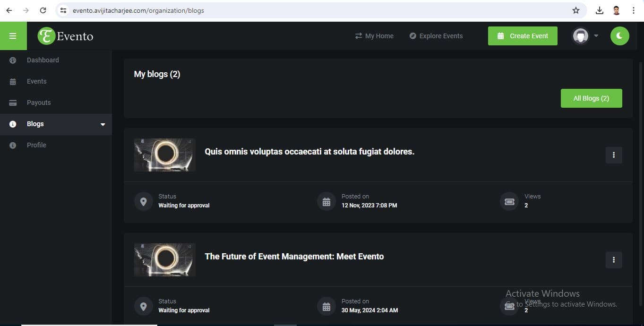Viewport: 644px width, 326px height.
Task: Bookmark this page with star icon
Action: 575,10
